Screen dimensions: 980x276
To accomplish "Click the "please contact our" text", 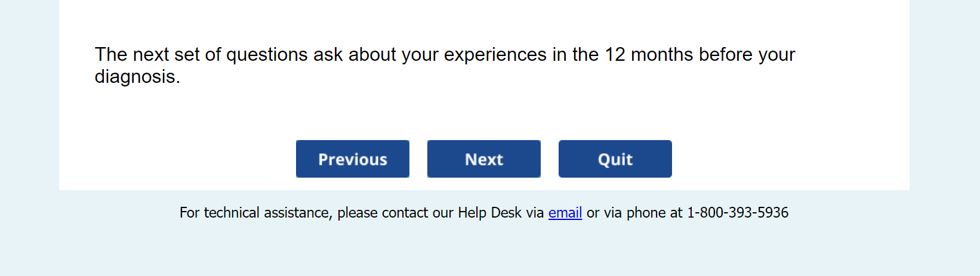I will click(x=395, y=213).
